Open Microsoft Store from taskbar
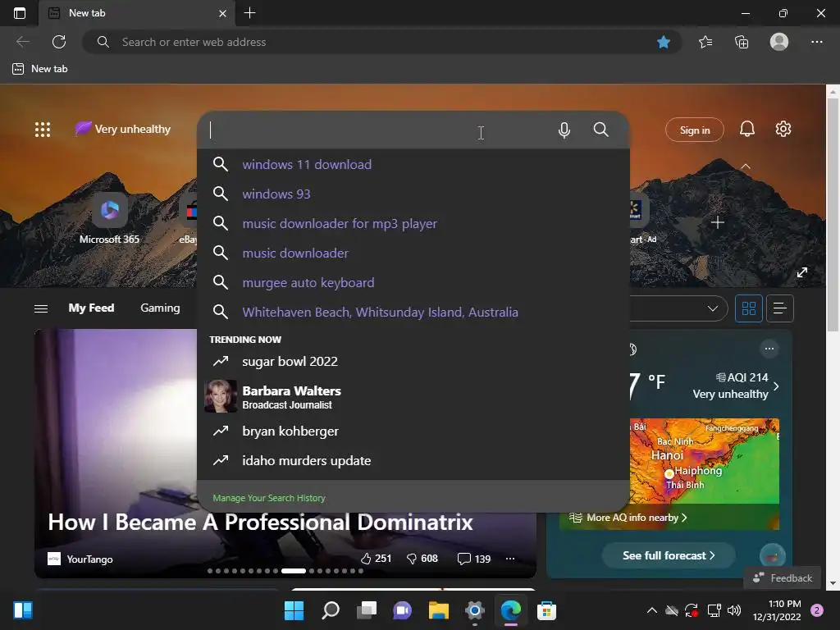 click(546, 610)
